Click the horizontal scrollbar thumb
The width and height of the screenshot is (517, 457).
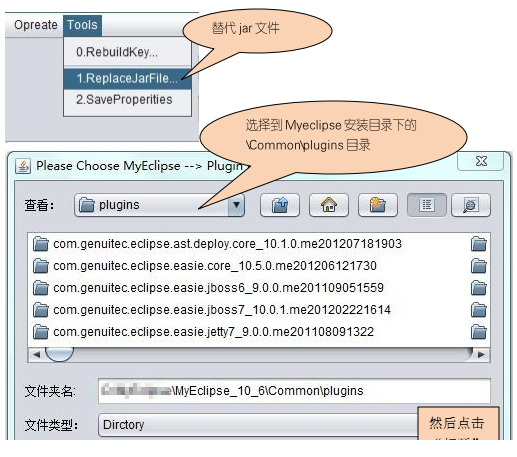click(x=59, y=354)
